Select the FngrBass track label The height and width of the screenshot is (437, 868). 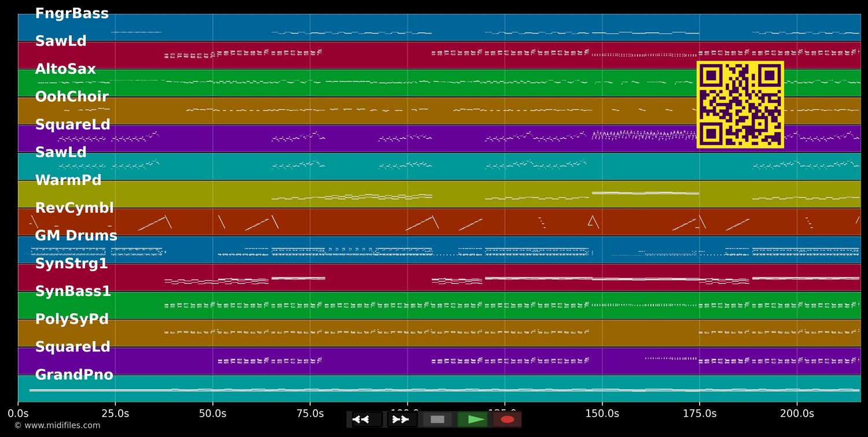(72, 13)
